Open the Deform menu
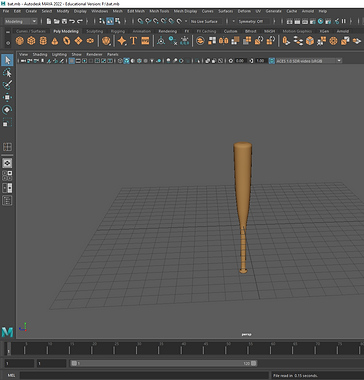This screenshot has height=380, width=364. click(244, 11)
